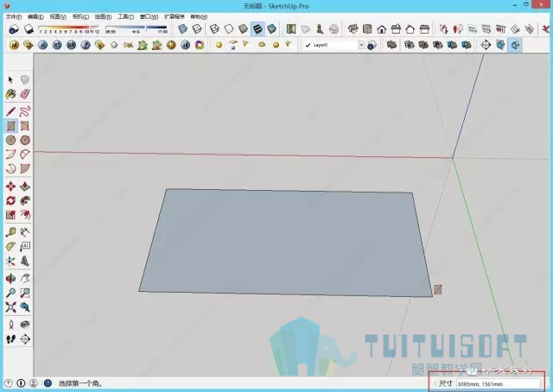Click the Zoom Extents tool

(10, 307)
